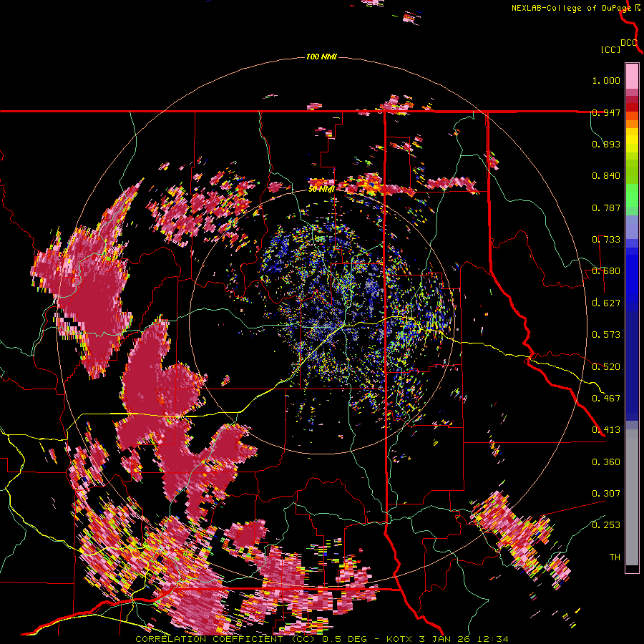Screen dimensions: 644x644
Task: Click the 0.467 legend value
Action: click(x=606, y=398)
